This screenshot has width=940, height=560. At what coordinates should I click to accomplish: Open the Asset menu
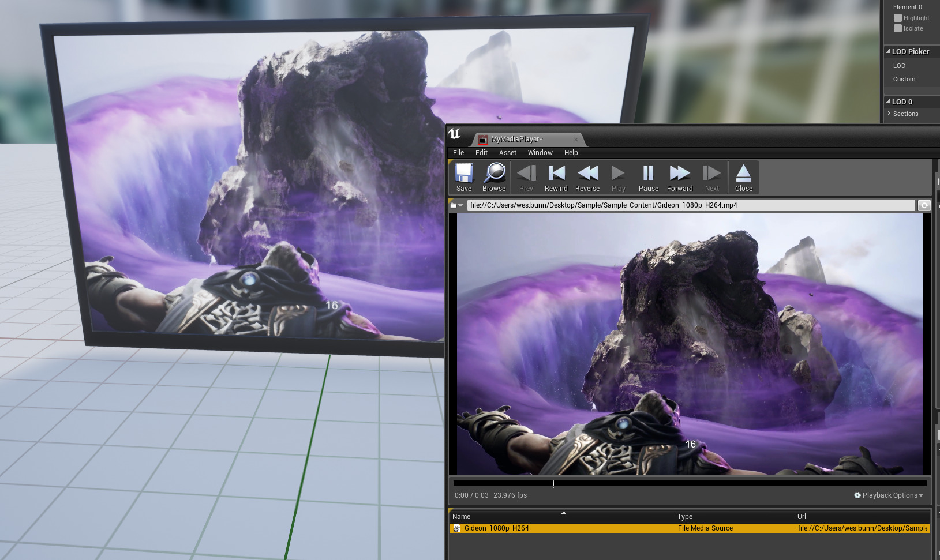point(507,153)
